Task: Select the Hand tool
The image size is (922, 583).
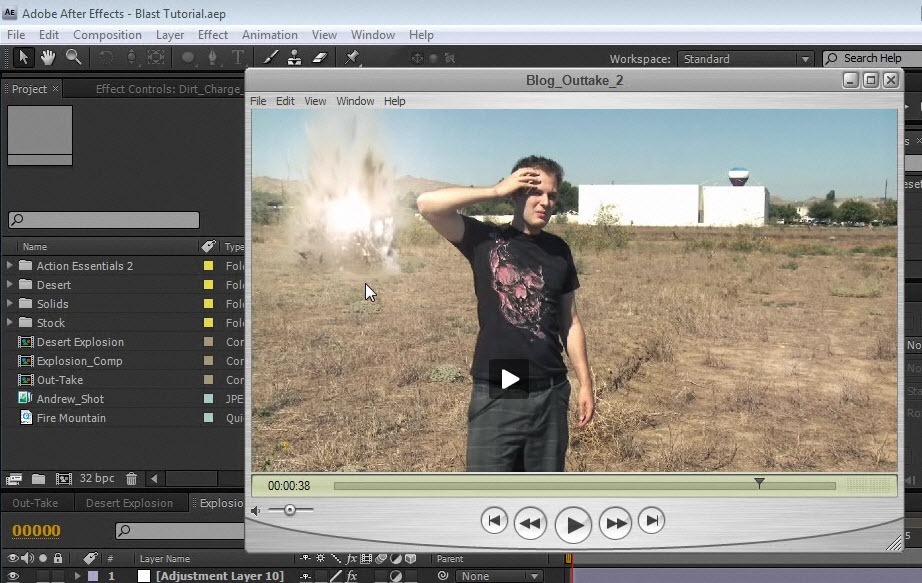Action: [48, 57]
